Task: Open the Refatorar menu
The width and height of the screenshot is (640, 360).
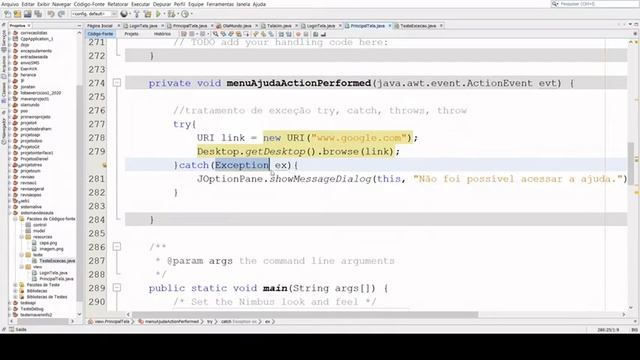Action: (x=118, y=4)
